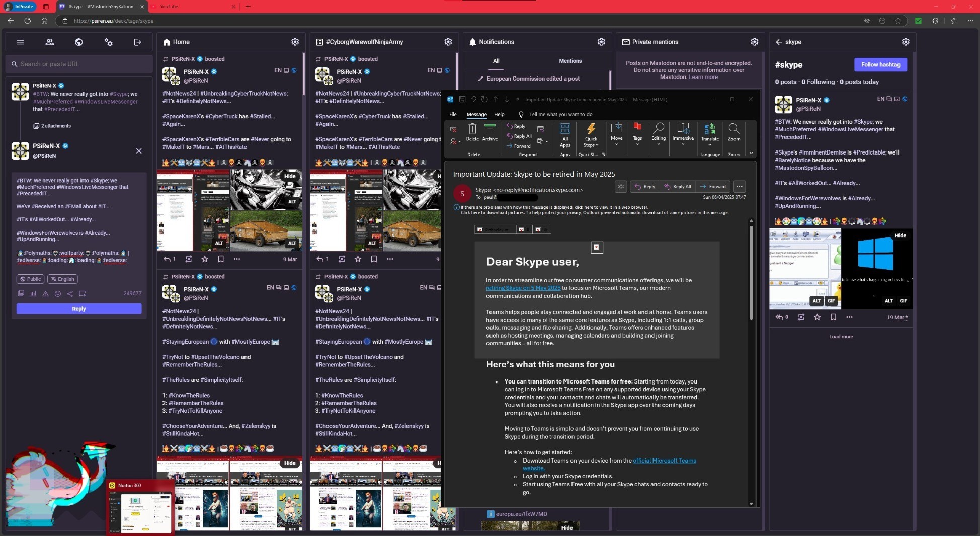Bookmark the #skype column post
The height and width of the screenshot is (536, 980).
pyautogui.click(x=833, y=317)
